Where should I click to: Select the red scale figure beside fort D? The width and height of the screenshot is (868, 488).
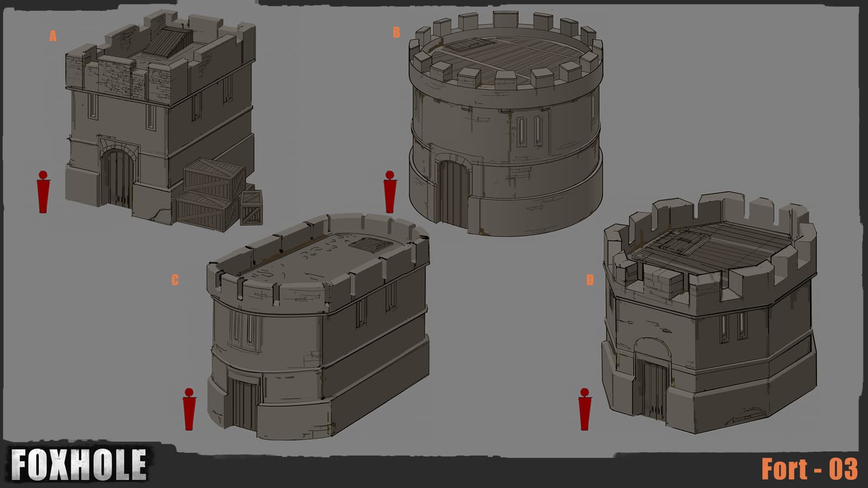click(584, 409)
